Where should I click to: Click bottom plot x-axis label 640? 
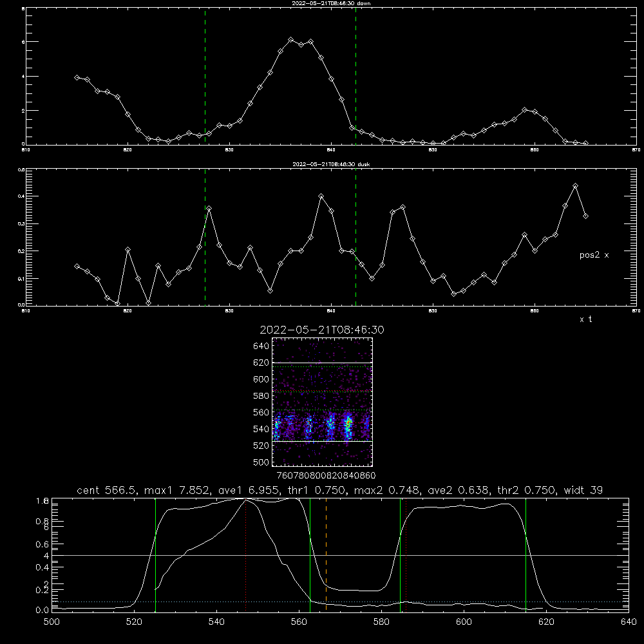pos(629,622)
